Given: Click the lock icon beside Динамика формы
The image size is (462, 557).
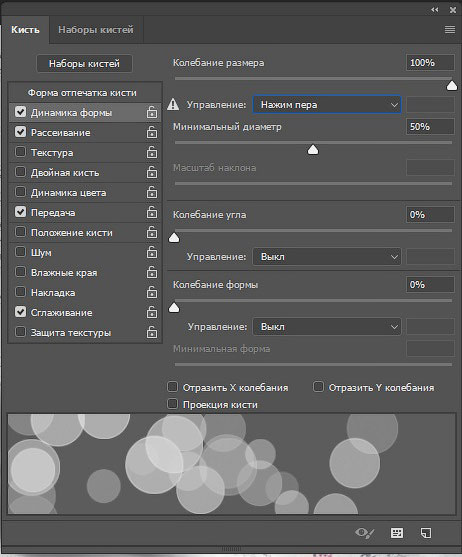Looking at the screenshot, I should [152, 113].
